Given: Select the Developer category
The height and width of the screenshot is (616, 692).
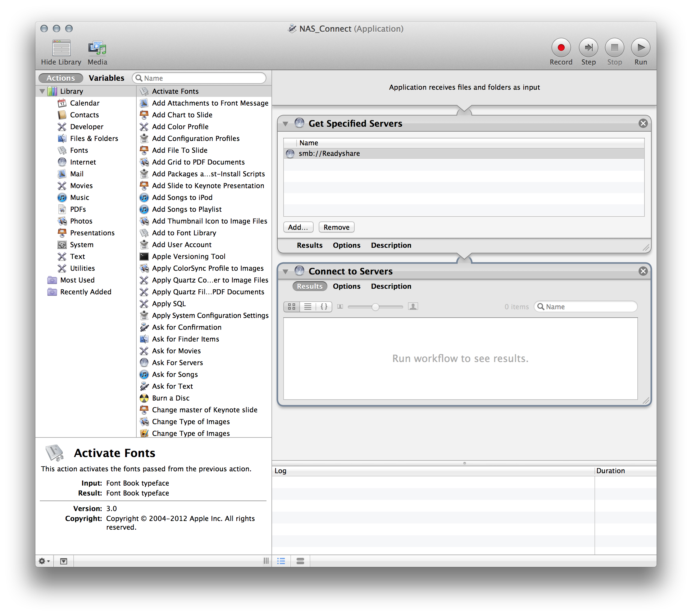Looking at the screenshot, I should pos(86,127).
